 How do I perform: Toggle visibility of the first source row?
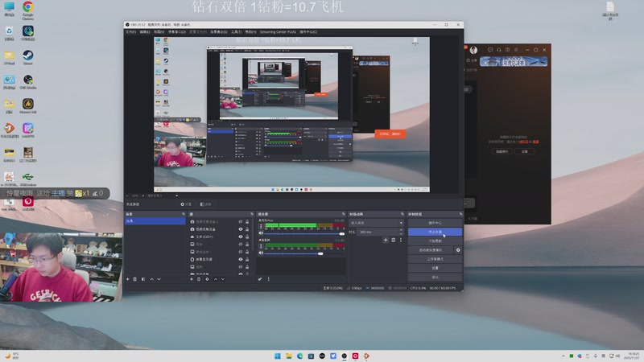click(241, 222)
